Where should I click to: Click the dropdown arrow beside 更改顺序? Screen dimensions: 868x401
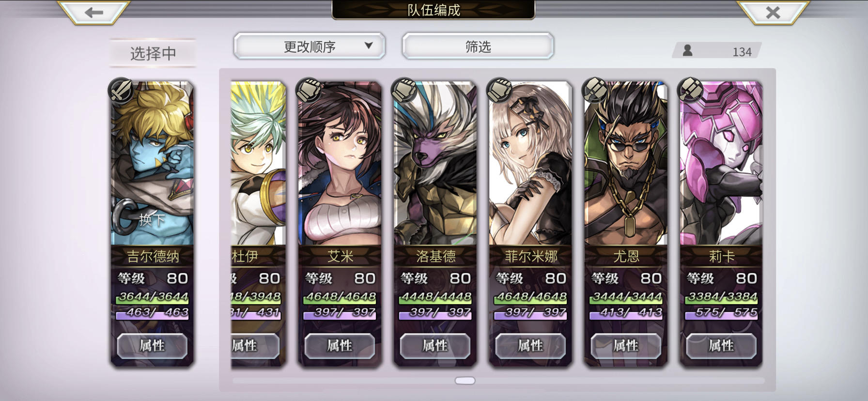click(x=369, y=46)
